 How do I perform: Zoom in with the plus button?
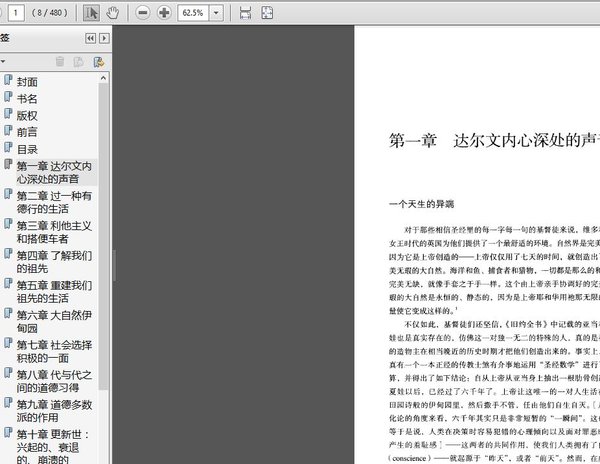click(x=164, y=13)
